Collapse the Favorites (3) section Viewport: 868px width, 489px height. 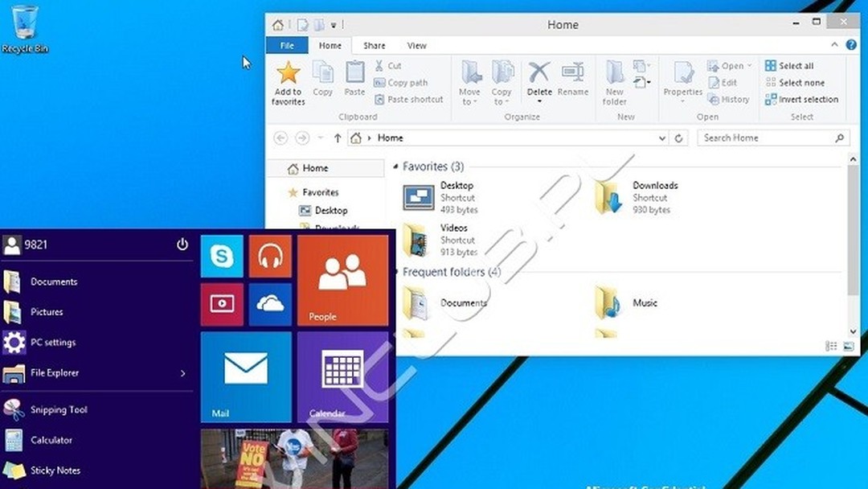tap(395, 166)
